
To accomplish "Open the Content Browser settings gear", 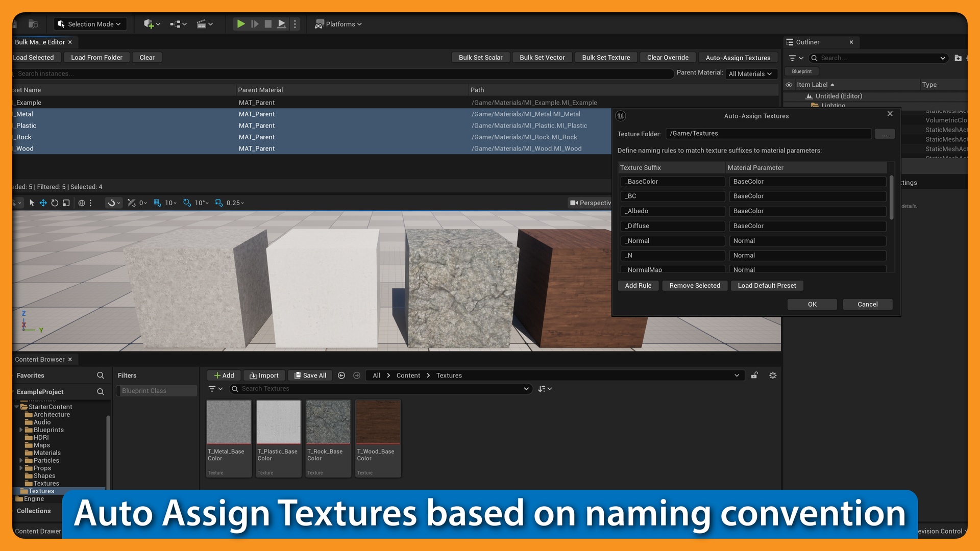I will coord(773,375).
